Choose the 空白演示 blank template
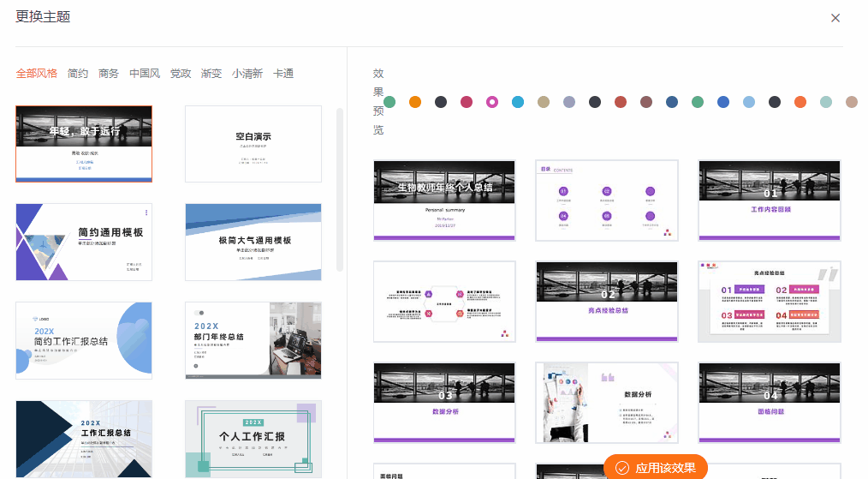This screenshot has width=868, height=479. click(253, 144)
